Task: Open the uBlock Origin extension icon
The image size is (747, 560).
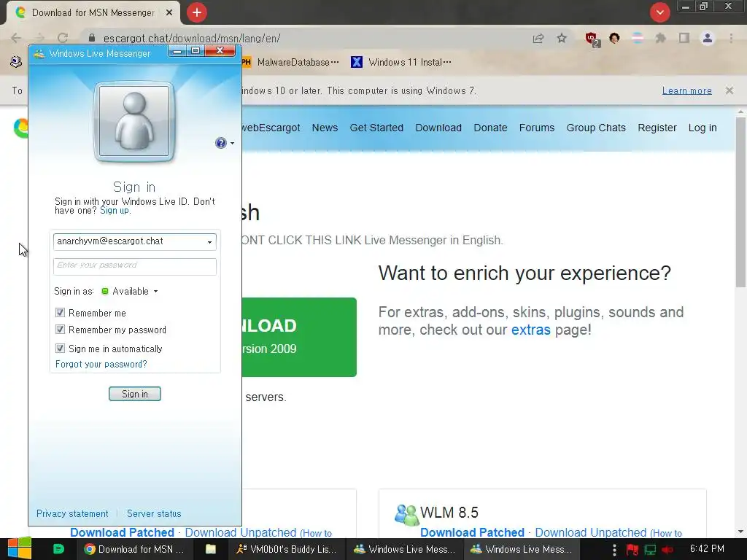Action: [592, 39]
